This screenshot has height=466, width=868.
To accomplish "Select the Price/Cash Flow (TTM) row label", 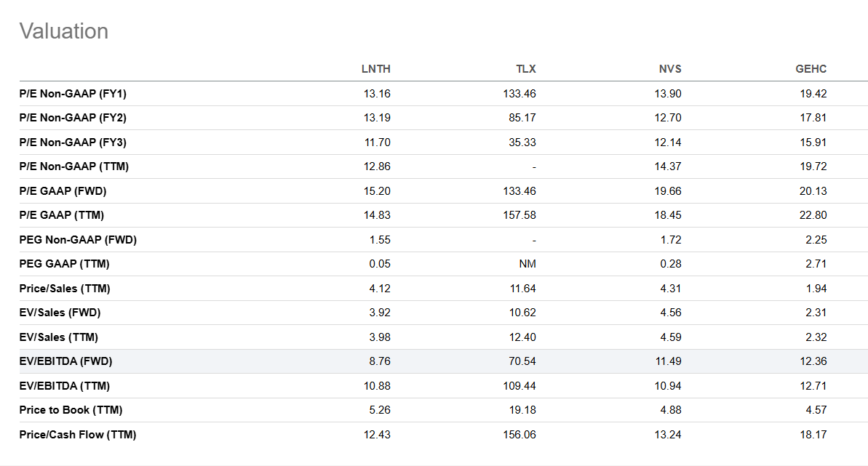I will 78,435.
